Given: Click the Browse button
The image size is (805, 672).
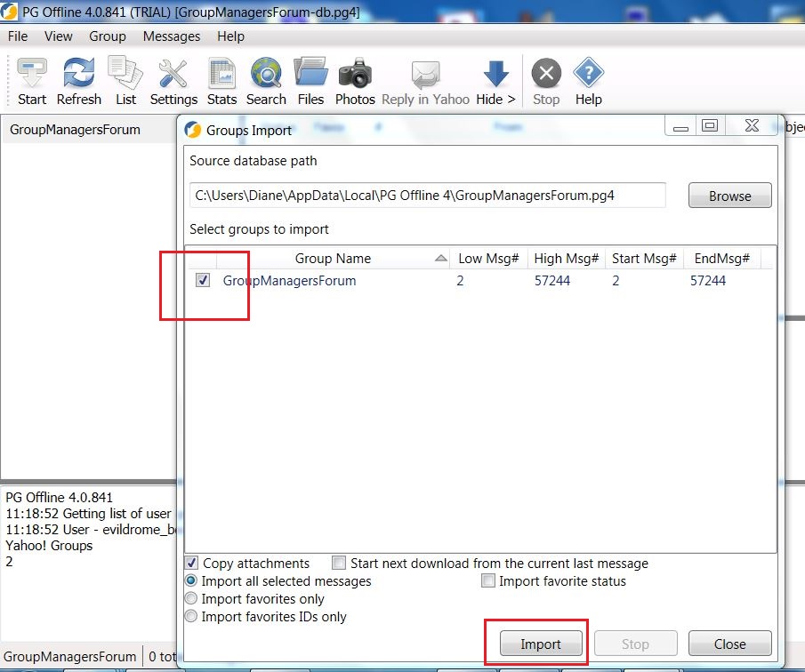Looking at the screenshot, I should tap(729, 196).
